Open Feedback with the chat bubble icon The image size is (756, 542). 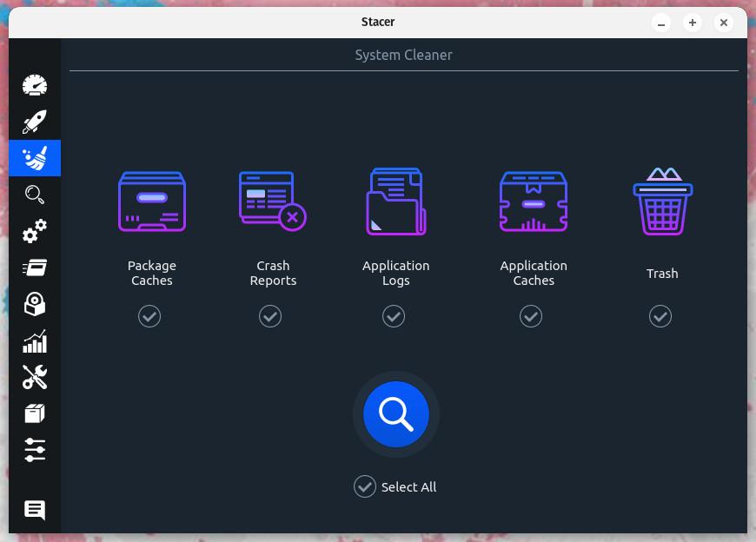pyautogui.click(x=35, y=511)
